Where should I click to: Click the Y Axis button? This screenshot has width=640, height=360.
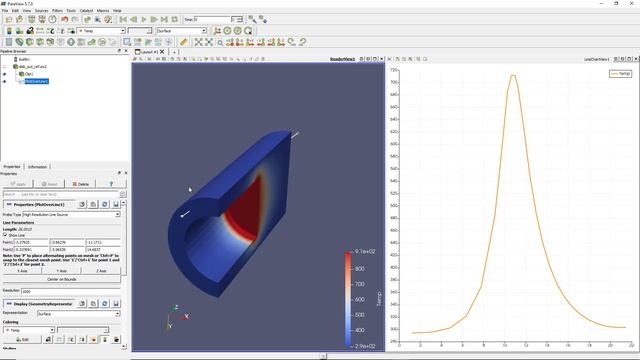tap(61, 271)
